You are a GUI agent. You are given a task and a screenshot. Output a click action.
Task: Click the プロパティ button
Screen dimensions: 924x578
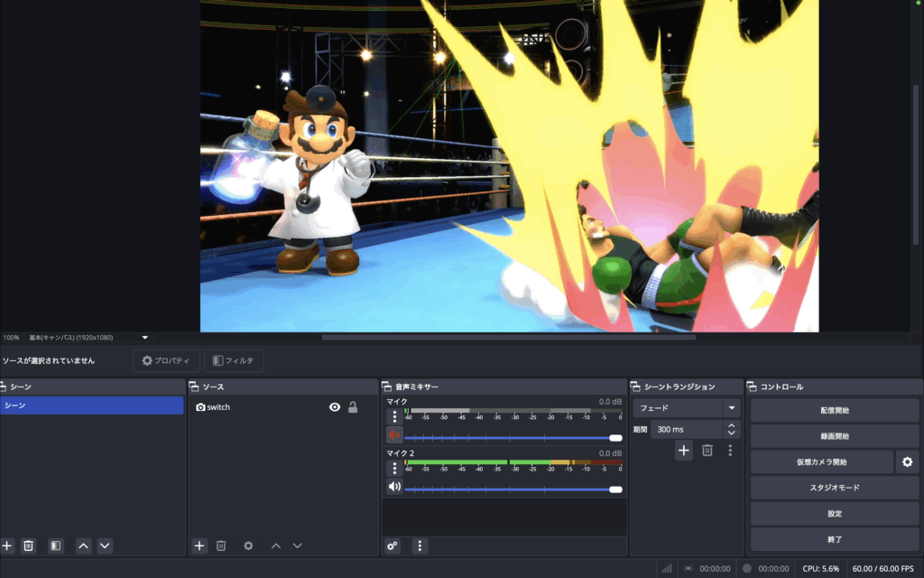167,360
